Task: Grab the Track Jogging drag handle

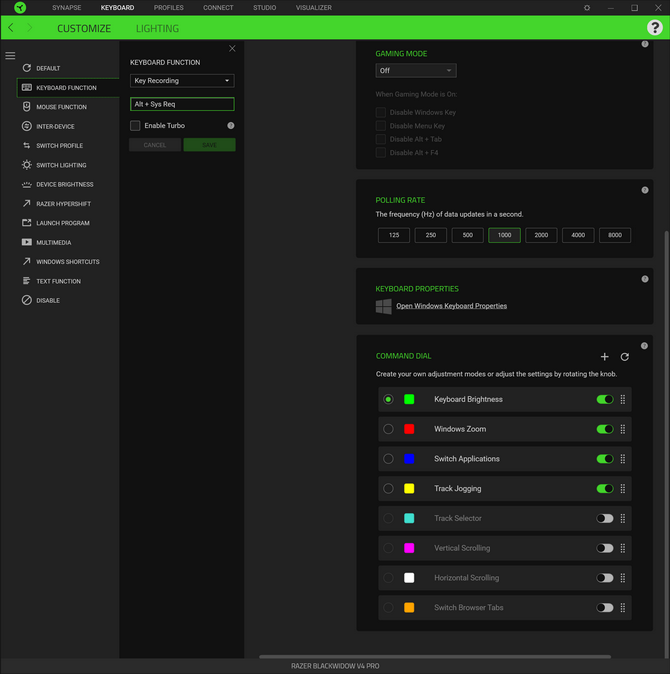Action: coord(623,488)
